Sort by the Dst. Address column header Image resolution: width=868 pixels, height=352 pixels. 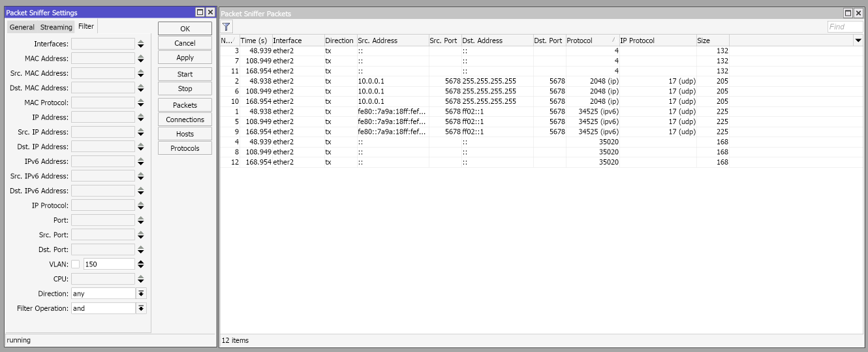(x=497, y=40)
